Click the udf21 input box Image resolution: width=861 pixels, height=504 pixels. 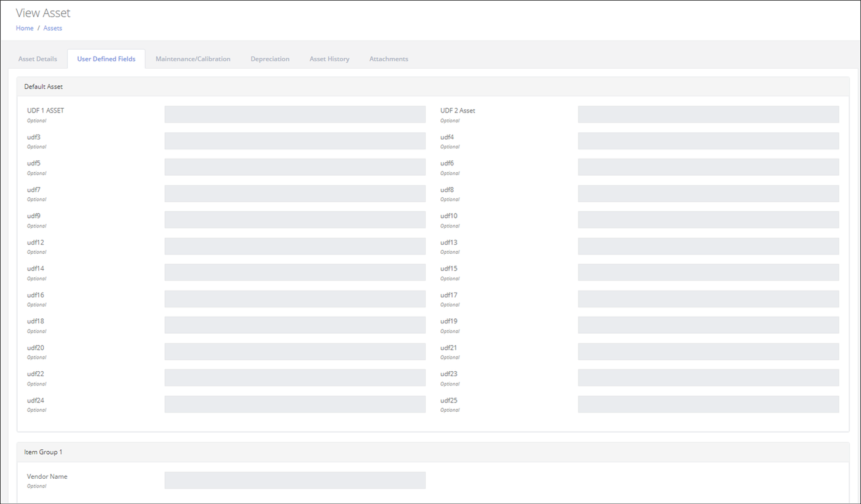(708, 352)
